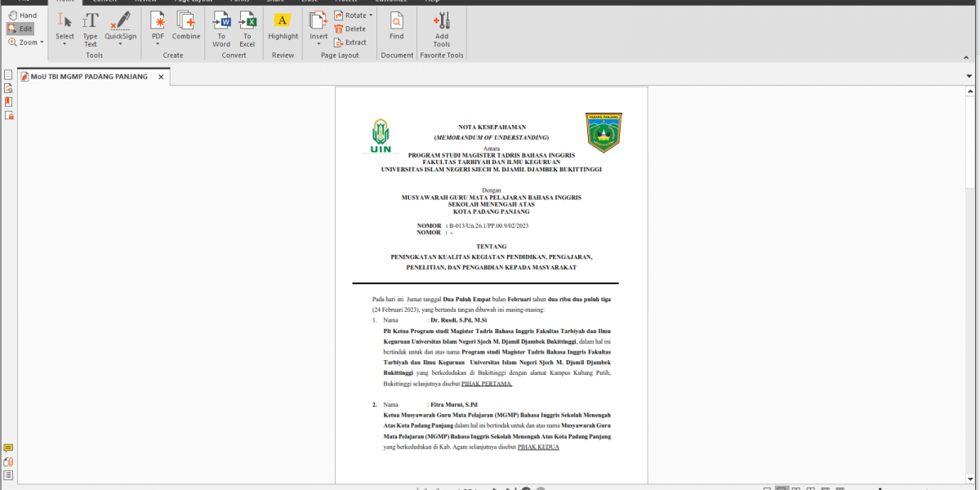Click the Insert pages icon
The height and width of the screenshot is (490, 980).
[318, 20]
